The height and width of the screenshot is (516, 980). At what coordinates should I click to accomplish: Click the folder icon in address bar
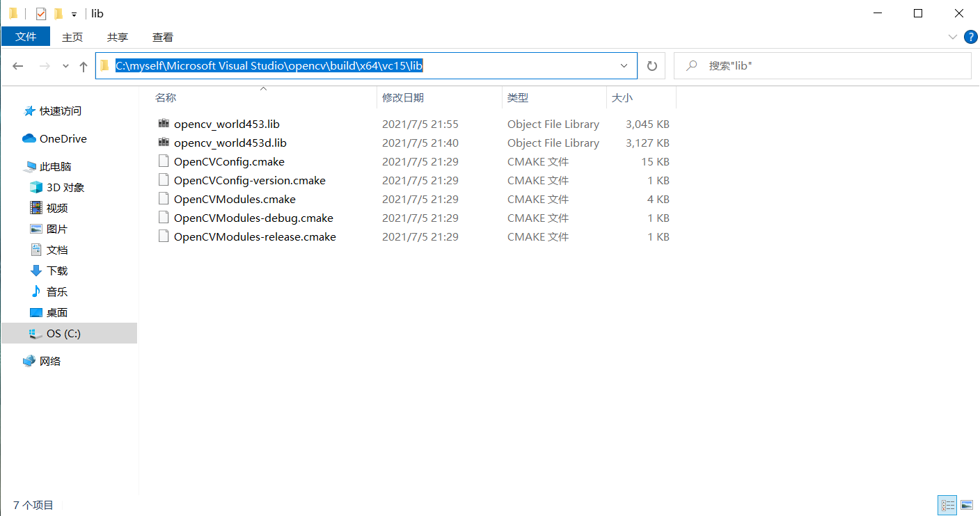[x=105, y=66]
